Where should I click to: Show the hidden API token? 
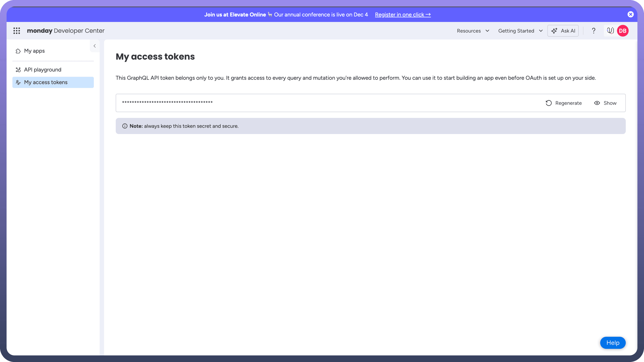605,103
